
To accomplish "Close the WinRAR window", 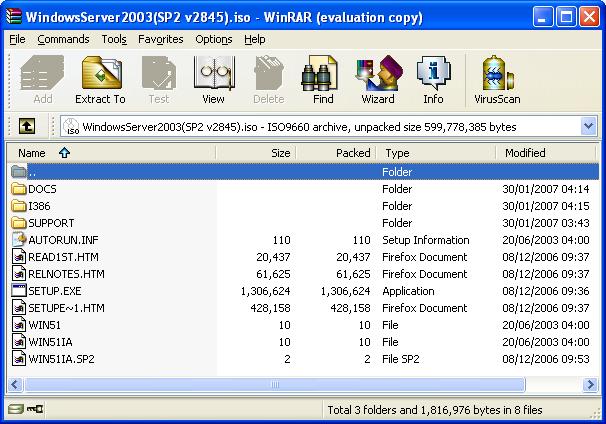I will pos(589,17).
